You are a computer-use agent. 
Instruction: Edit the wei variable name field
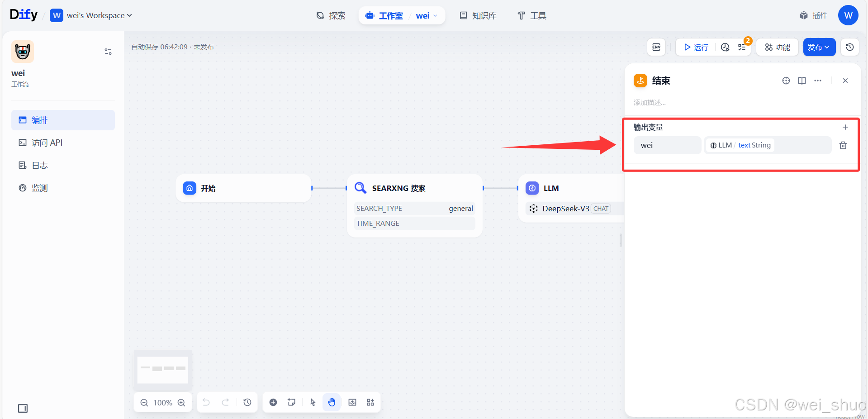(667, 145)
